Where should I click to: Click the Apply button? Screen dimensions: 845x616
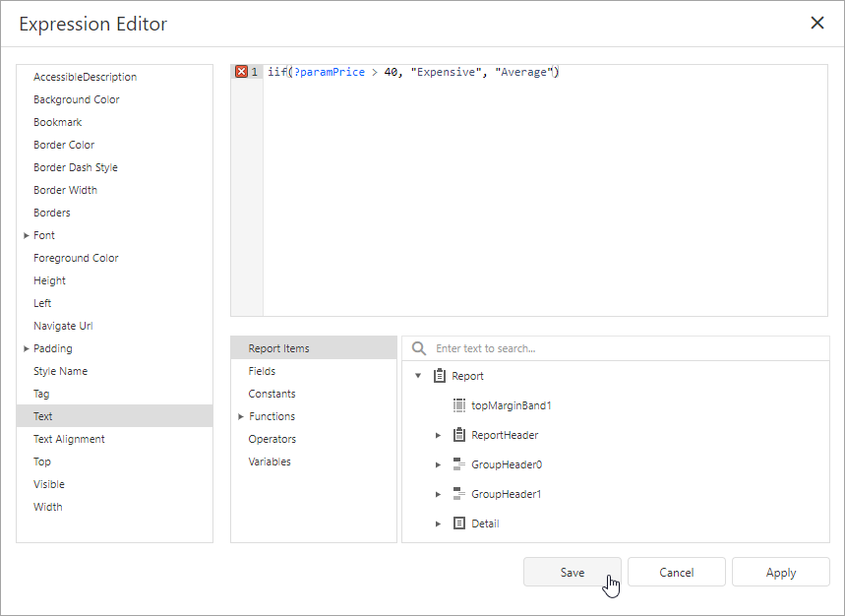[x=780, y=572]
